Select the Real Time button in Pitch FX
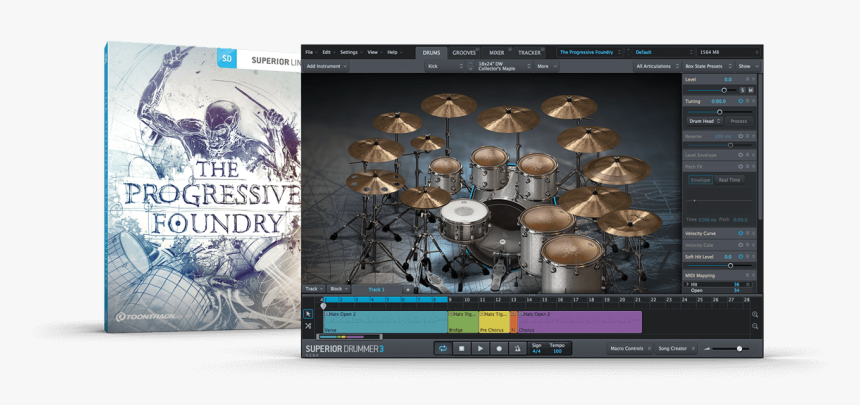The height and width of the screenshot is (405, 860). click(729, 179)
